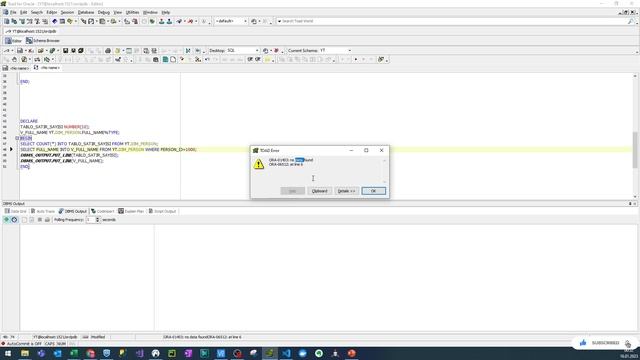Open the Session menu
Screen dimensions: 640x360
[x=67, y=13]
